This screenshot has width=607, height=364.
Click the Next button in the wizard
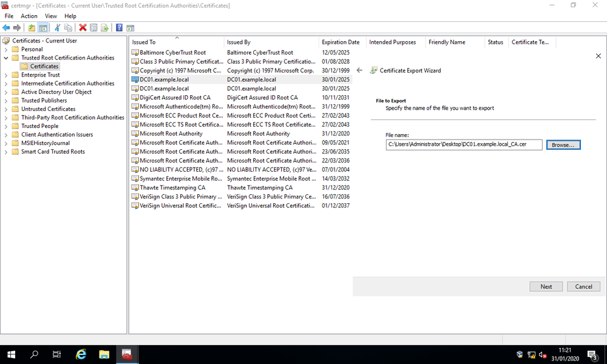[546, 286]
